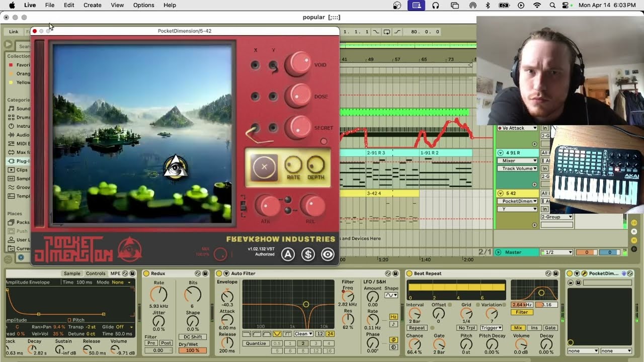This screenshot has width=644, height=362.
Task: Click the Spotlight search icon in menu bar
Action: [552, 5]
